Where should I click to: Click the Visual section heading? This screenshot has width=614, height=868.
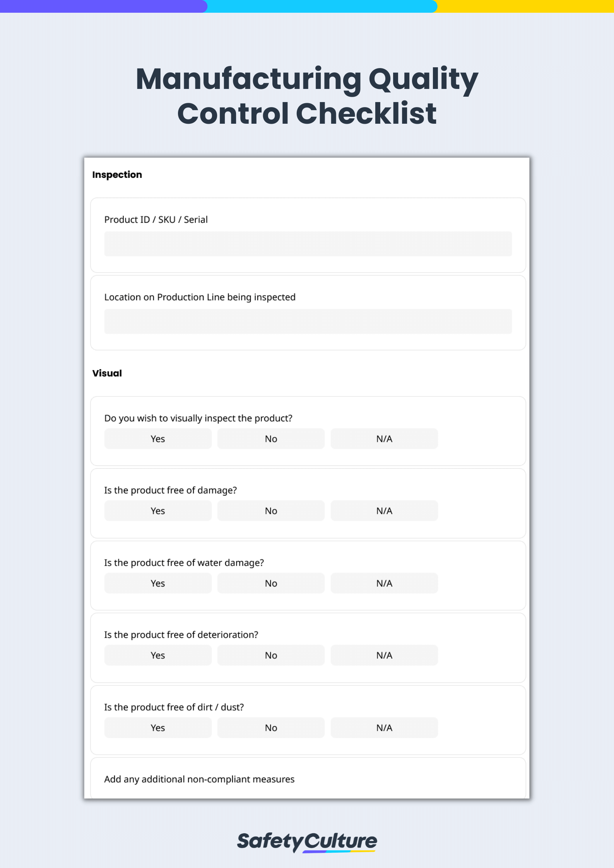(x=107, y=373)
